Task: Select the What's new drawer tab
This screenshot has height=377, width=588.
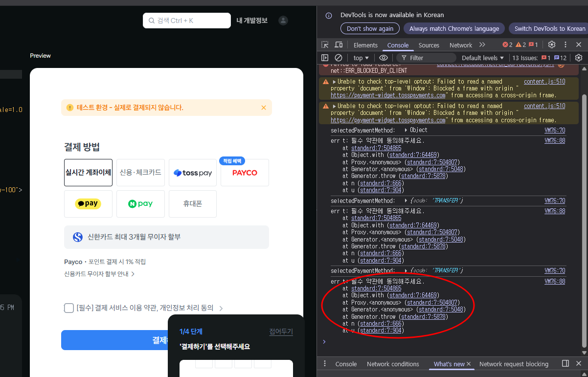Action: (449, 364)
